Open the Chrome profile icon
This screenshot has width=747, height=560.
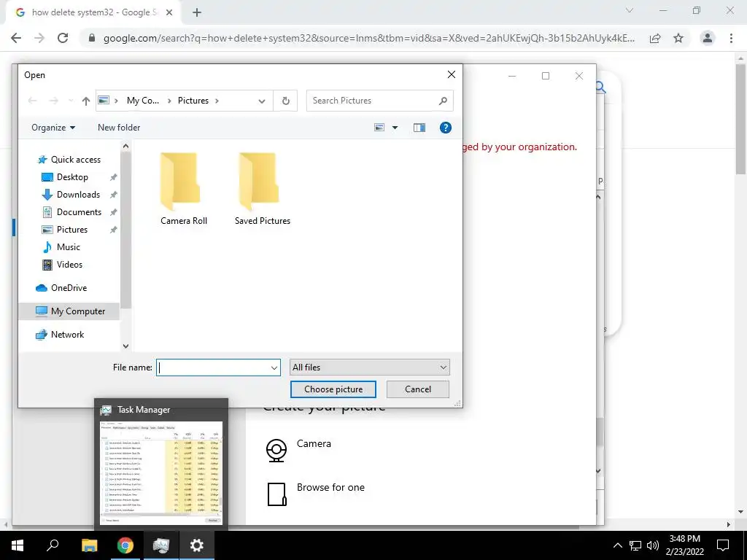tap(708, 38)
